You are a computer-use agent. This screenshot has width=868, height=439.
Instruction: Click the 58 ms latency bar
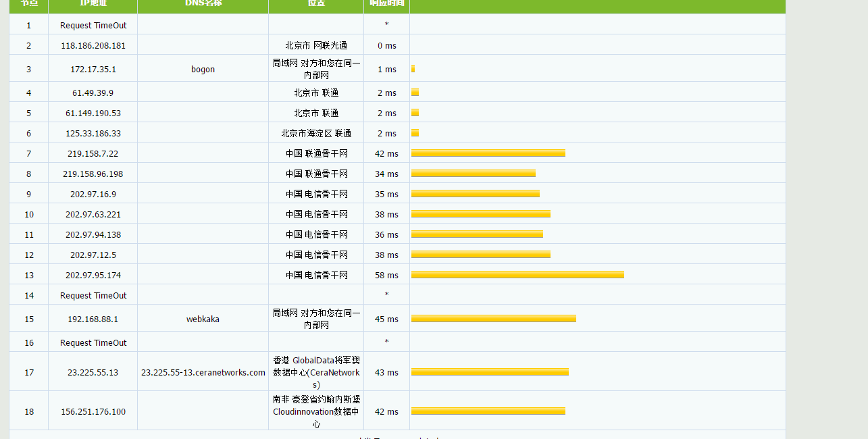click(x=517, y=275)
